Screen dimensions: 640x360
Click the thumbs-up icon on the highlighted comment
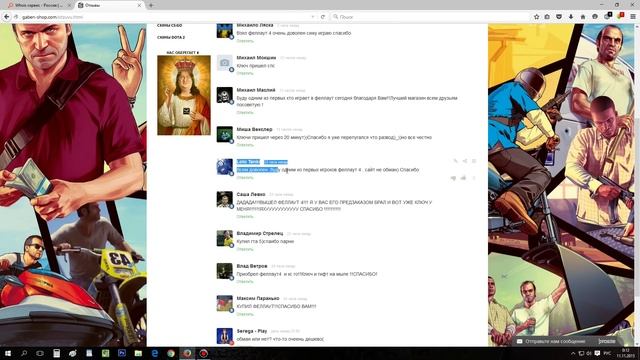pyautogui.click(x=463, y=178)
